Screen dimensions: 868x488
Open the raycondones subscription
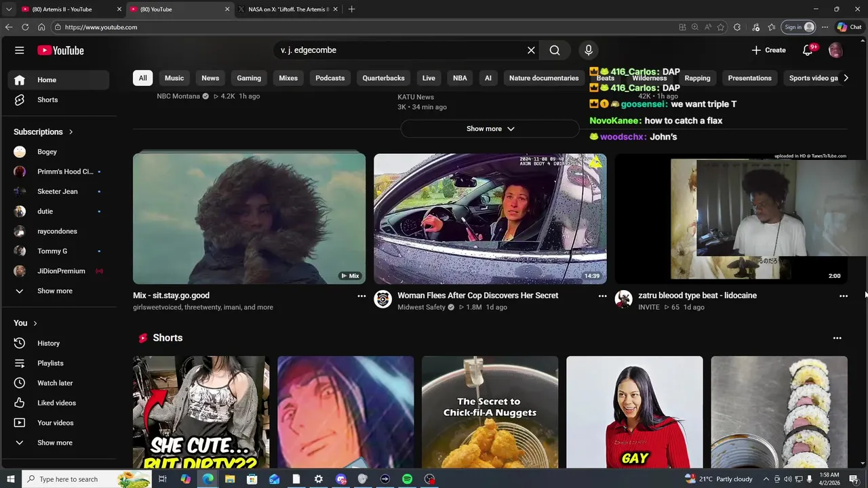pos(58,231)
